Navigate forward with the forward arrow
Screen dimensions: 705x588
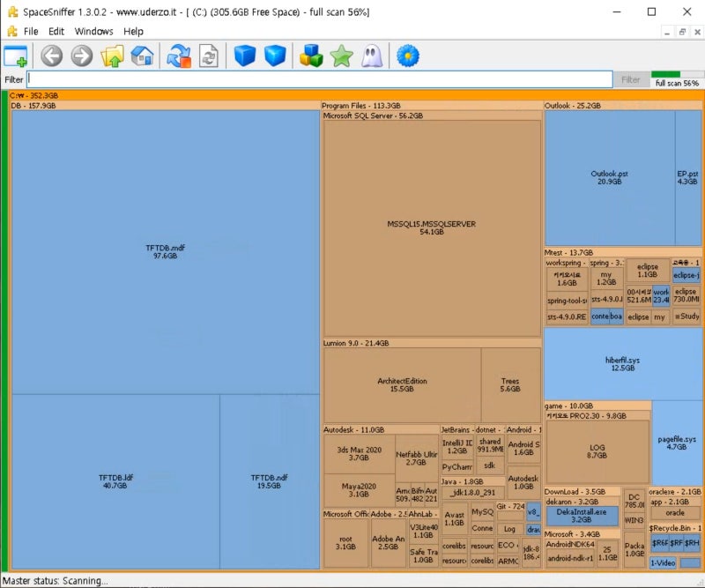pyautogui.click(x=81, y=56)
